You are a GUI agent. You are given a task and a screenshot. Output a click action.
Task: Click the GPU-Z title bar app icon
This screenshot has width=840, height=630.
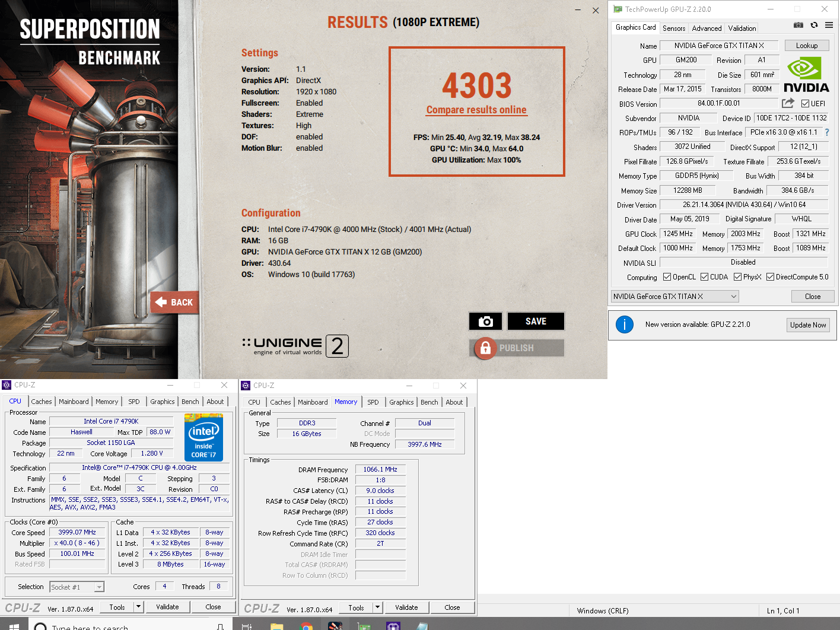(618, 9)
